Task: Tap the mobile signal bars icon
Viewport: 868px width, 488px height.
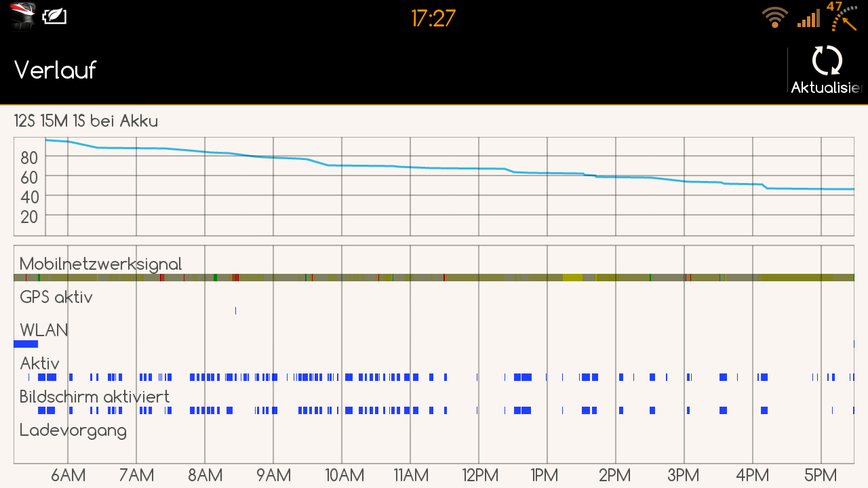Action: pyautogui.click(x=808, y=18)
